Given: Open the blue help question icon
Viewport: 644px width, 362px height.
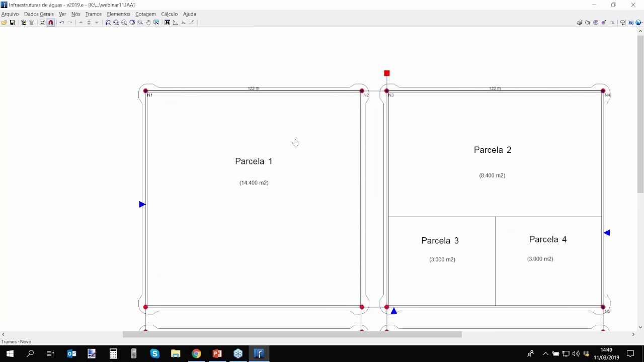Looking at the screenshot, I should click(x=631, y=23).
